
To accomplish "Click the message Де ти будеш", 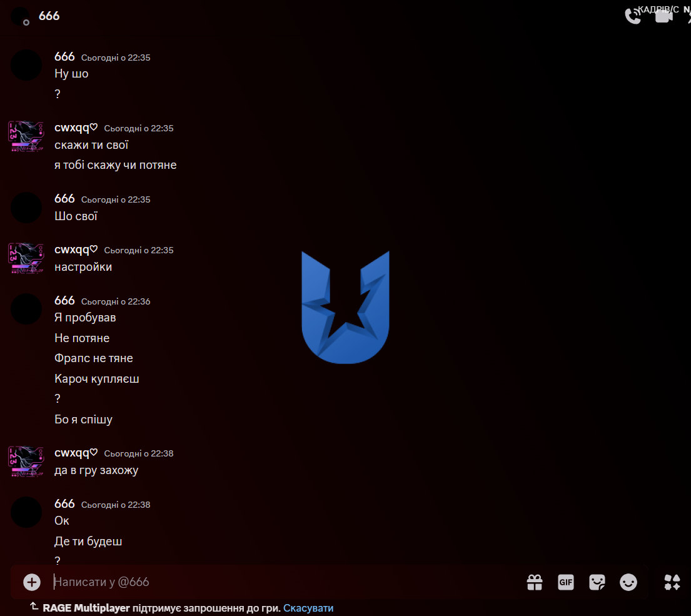I will (x=88, y=542).
